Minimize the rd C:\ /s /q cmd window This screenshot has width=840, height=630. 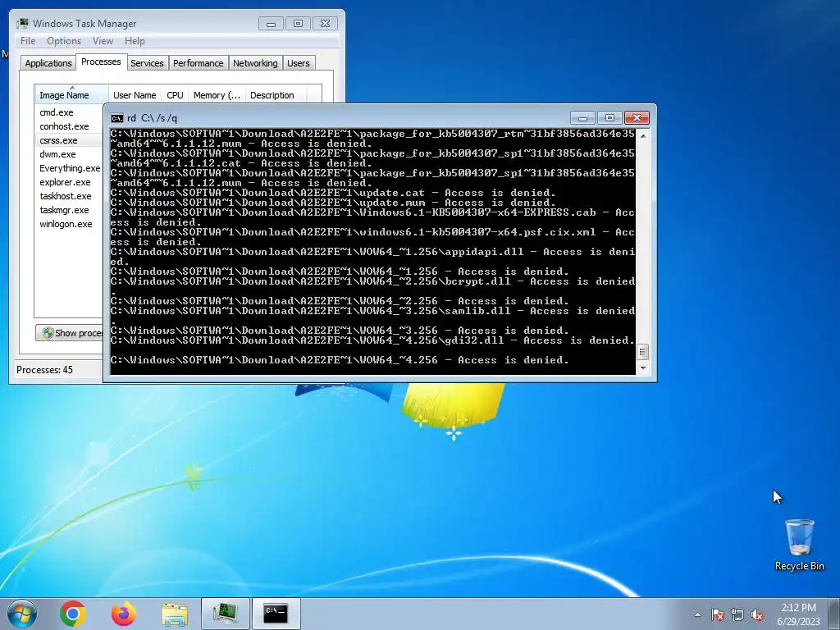pos(583,118)
